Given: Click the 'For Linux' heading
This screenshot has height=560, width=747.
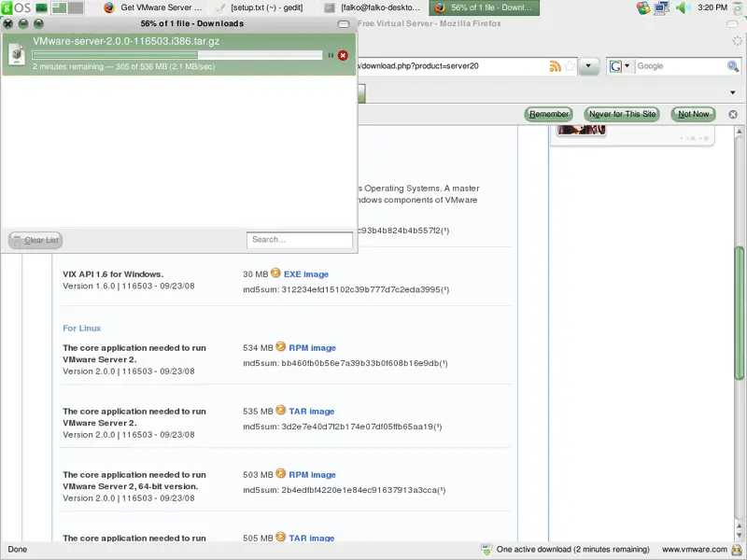Looking at the screenshot, I should pyautogui.click(x=82, y=329).
